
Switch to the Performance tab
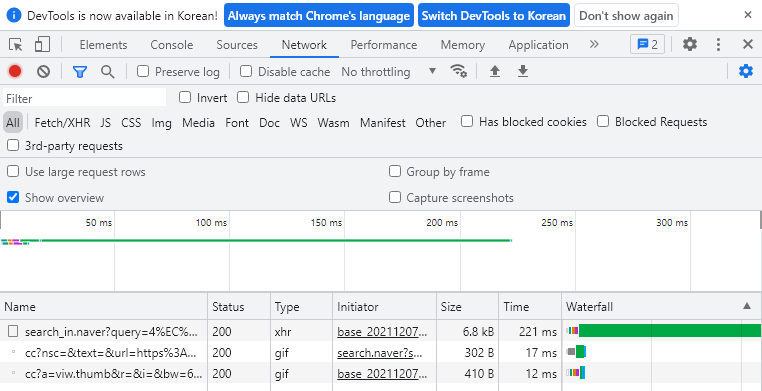(x=384, y=45)
